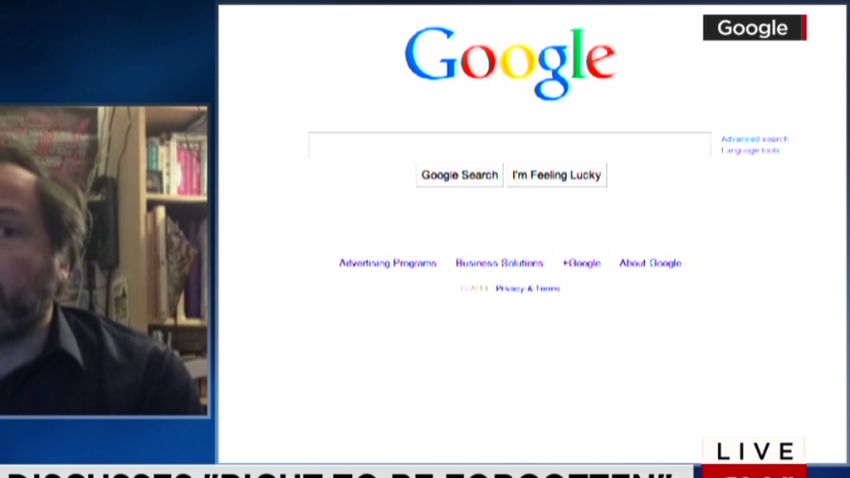Click the I'm Feeling Lucky button
The image size is (850, 478).
(557, 175)
